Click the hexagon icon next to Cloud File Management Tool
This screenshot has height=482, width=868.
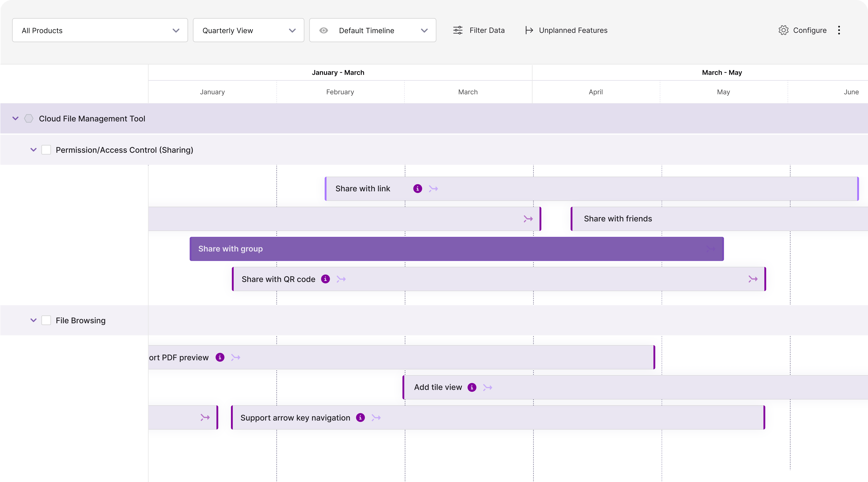tap(29, 119)
